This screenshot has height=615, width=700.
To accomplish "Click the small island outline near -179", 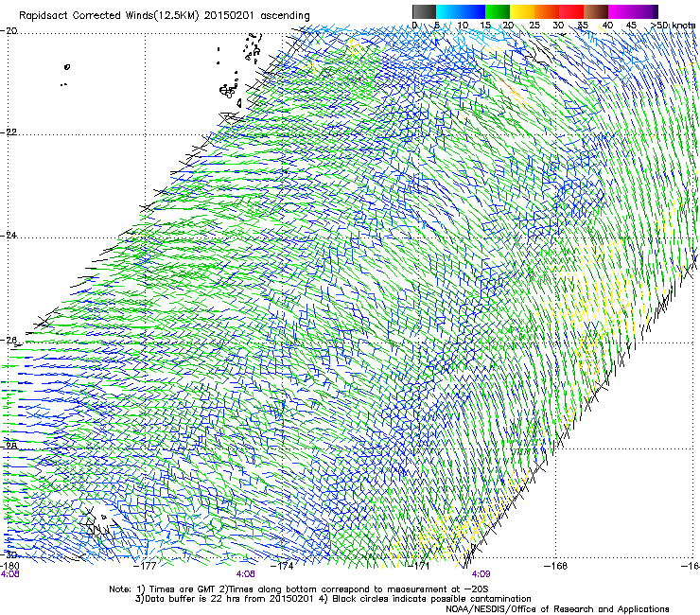I will (67, 67).
